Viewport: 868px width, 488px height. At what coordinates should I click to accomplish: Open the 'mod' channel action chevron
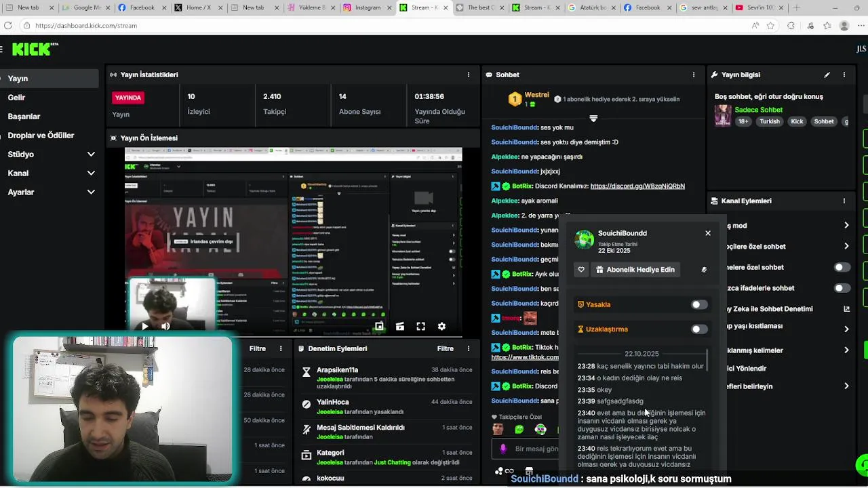(x=846, y=226)
